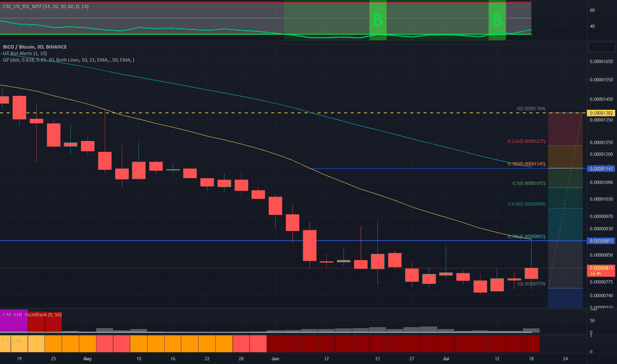Click the 0.00001250 price axis value
The image size is (617, 364).
click(x=601, y=142)
